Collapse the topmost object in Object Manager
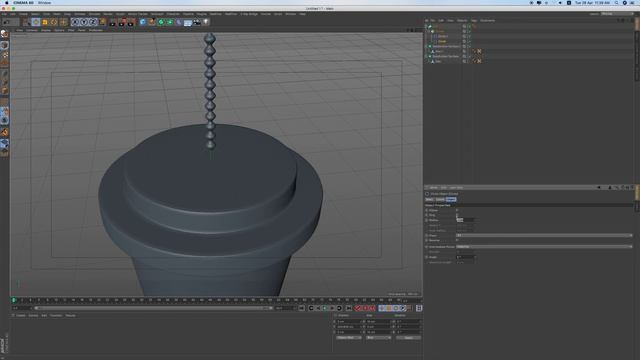 coord(427,26)
